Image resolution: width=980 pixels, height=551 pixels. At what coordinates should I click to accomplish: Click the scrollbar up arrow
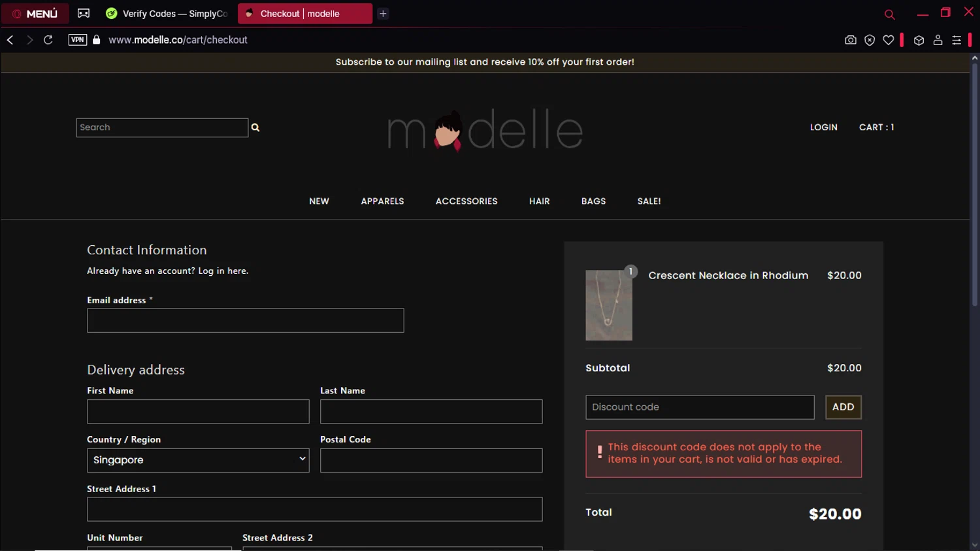[975, 58]
